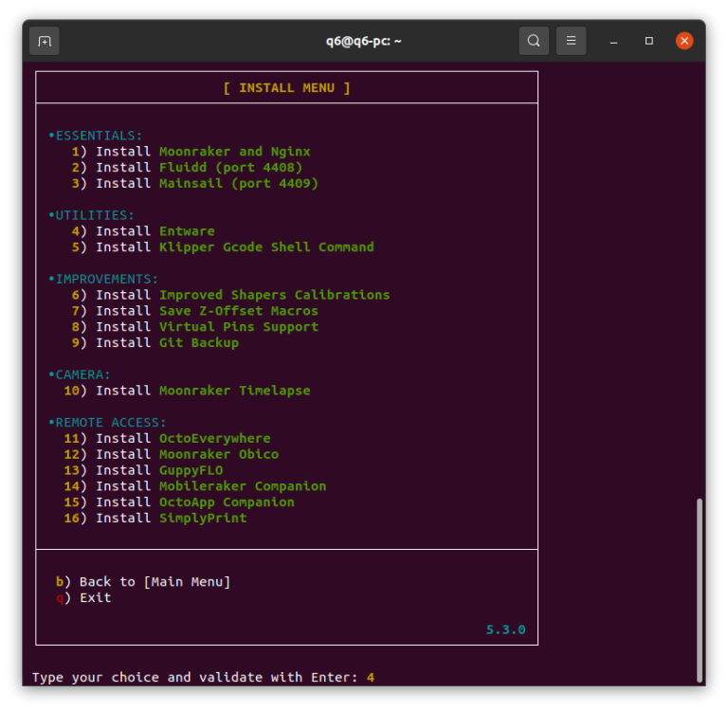Click the q) Exit option
Viewport: 728px width, 711px height.
pyautogui.click(x=83, y=597)
